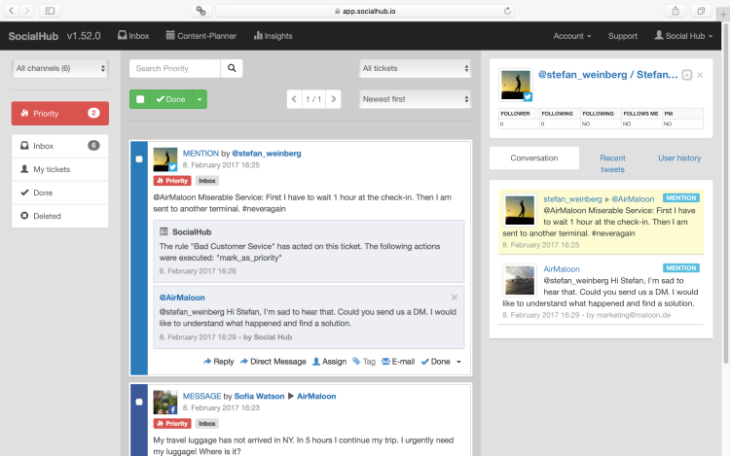The height and width of the screenshot is (456, 730).
Task: Open Inbox in the top navigation
Action: (x=133, y=36)
